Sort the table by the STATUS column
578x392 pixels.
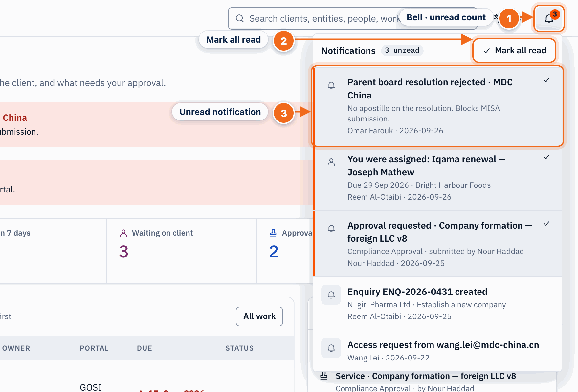point(239,348)
